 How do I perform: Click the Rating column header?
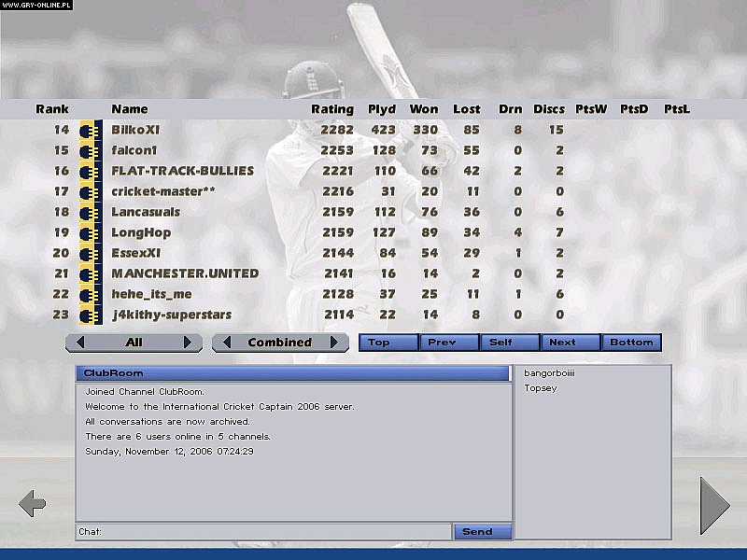[331, 109]
